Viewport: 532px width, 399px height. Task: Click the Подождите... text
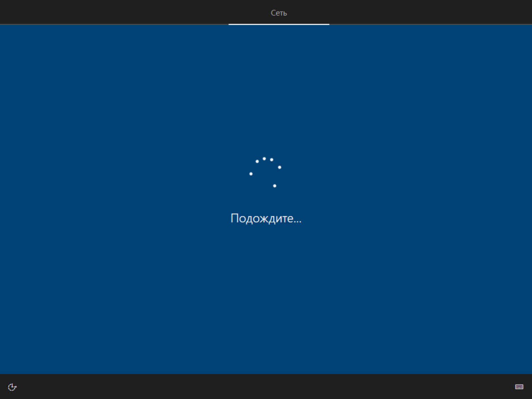coord(266,218)
